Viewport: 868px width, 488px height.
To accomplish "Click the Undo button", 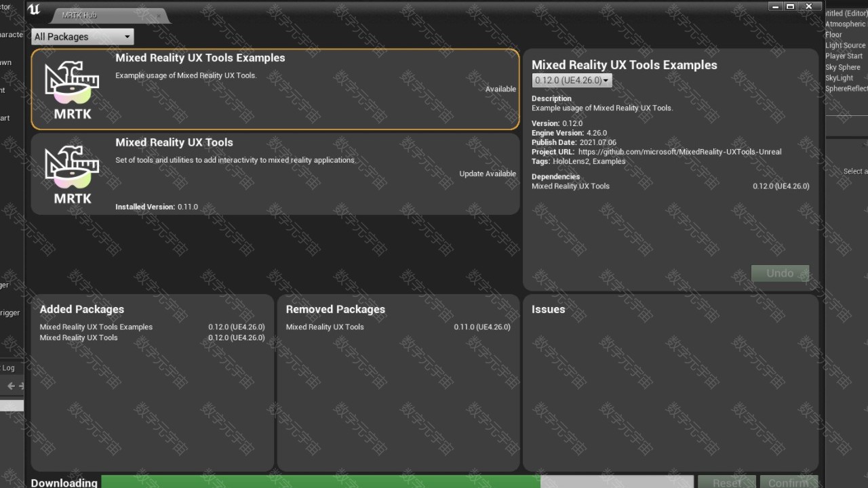I will pyautogui.click(x=780, y=273).
